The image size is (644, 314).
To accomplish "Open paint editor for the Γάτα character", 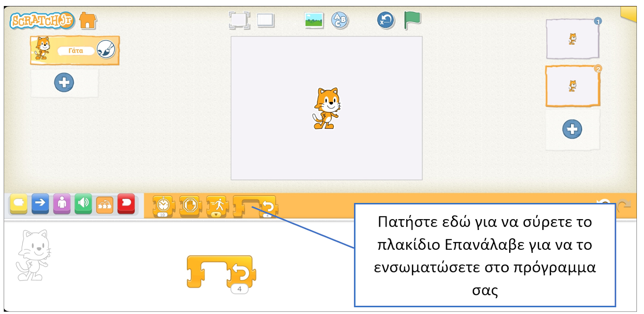I will (106, 50).
